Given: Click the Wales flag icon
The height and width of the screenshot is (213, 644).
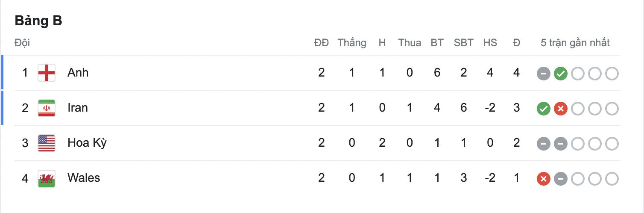Looking at the screenshot, I should (46, 178).
